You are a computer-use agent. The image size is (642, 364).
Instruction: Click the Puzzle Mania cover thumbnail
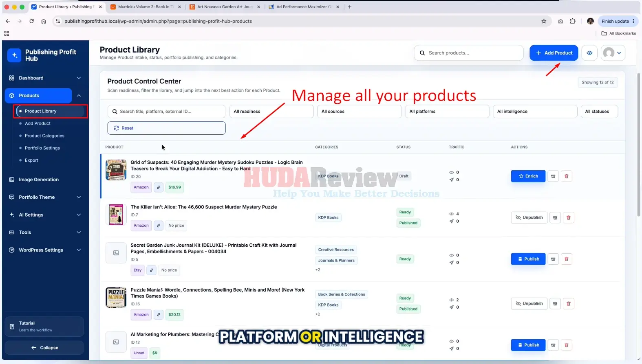pos(116,298)
